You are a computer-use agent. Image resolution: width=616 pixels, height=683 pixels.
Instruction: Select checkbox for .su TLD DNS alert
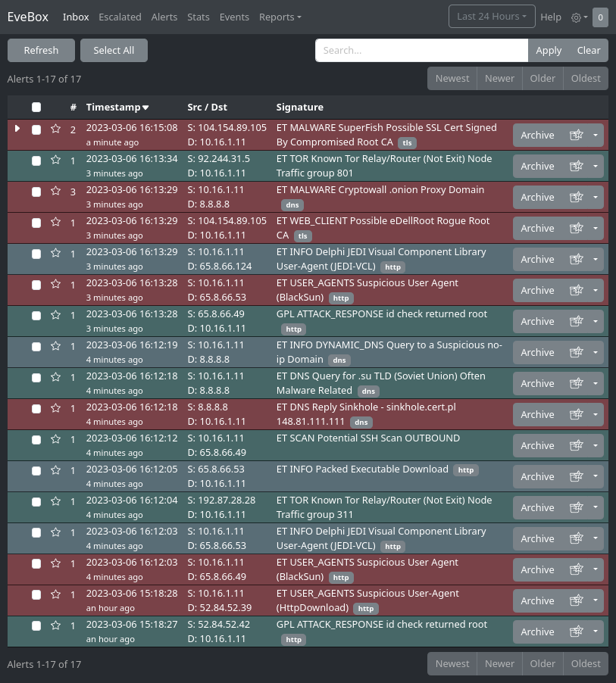[x=36, y=378]
